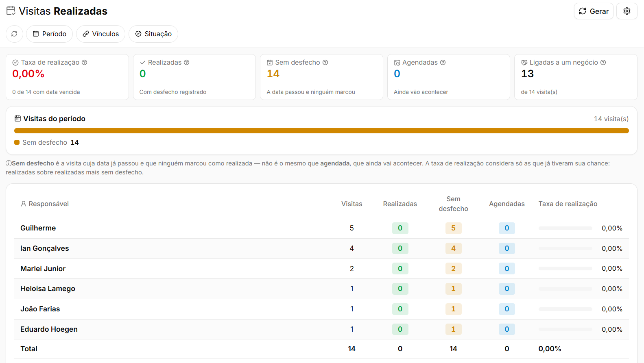Select the Ian Gonçalves row

coord(321,248)
